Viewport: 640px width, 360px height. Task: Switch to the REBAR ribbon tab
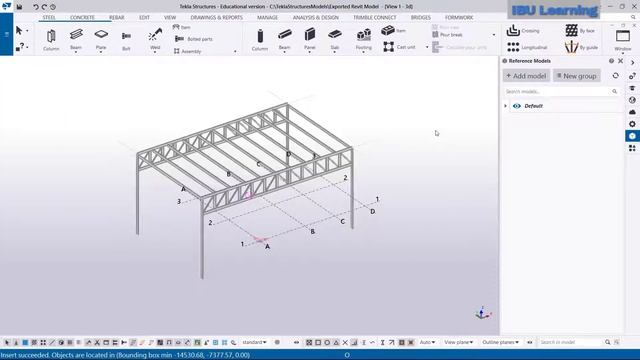pos(117,18)
